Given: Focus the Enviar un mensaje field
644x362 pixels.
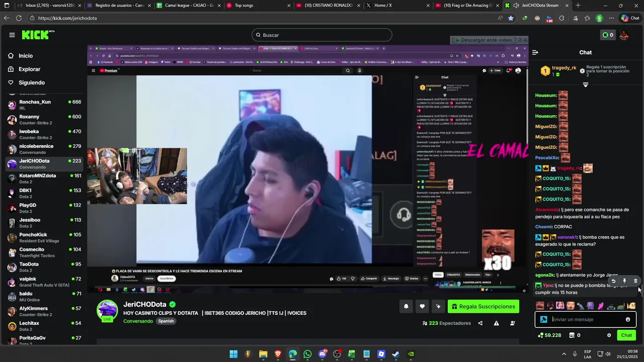Looking at the screenshot, I should tap(587, 319).
